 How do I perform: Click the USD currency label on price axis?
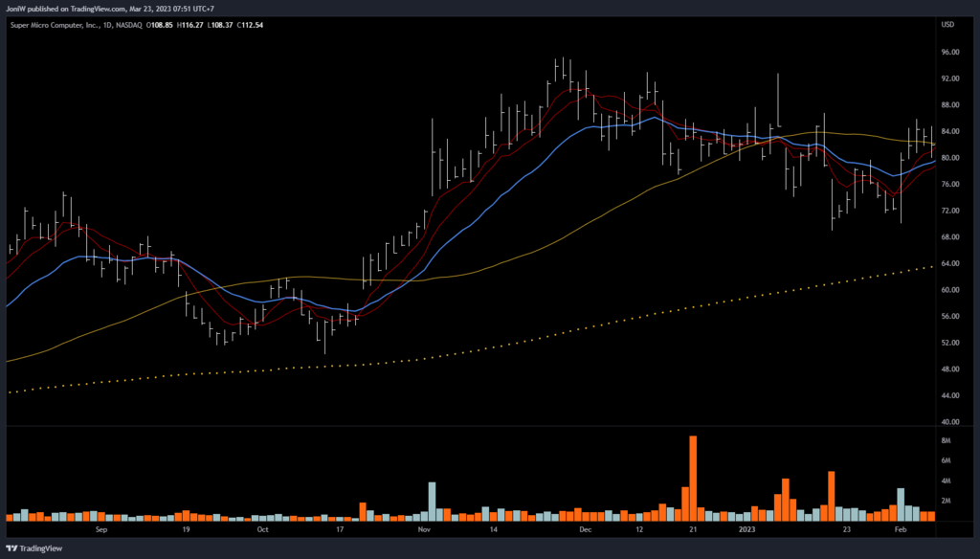(948, 24)
